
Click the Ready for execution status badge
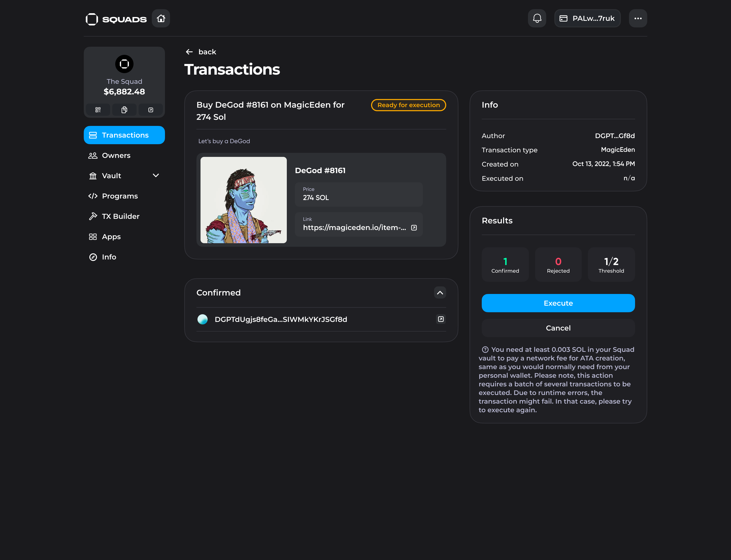[x=408, y=105]
